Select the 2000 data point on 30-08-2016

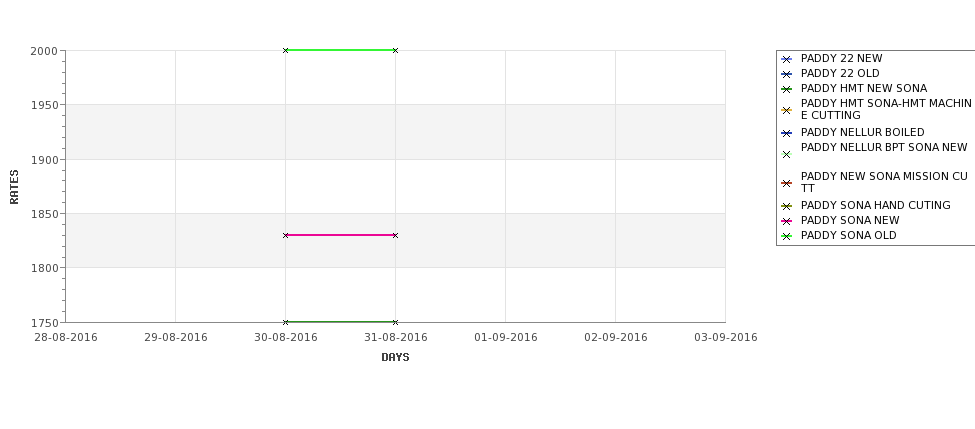(285, 50)
